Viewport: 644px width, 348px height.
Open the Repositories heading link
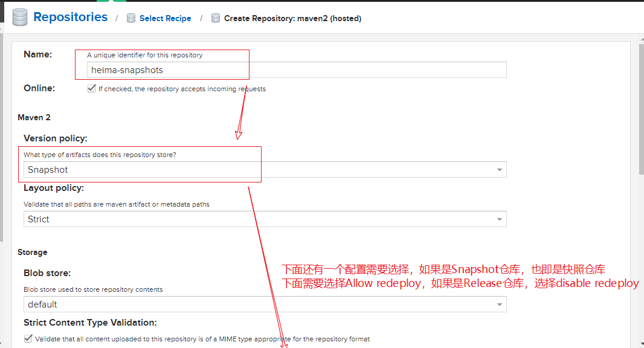click(70, 17)
